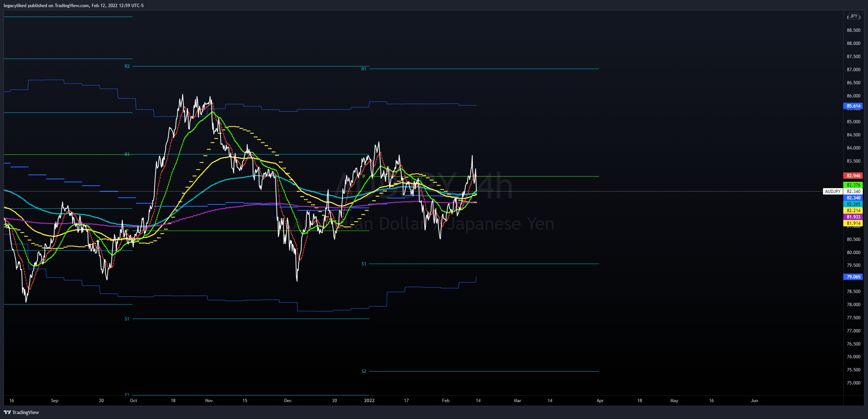Click the 84.000 price axis label
The height and width of the screenshot is (419, 868).
tap(854, 148)
